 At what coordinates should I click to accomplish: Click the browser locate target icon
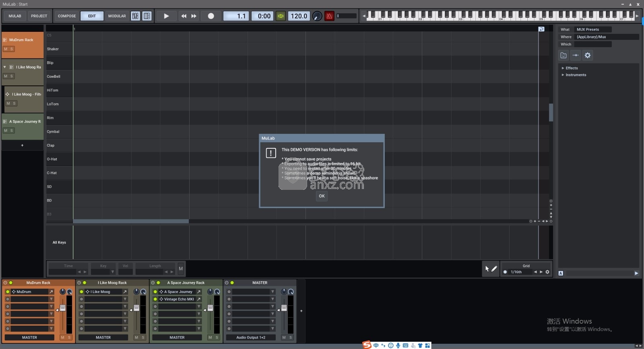click(x=576, y=55)
